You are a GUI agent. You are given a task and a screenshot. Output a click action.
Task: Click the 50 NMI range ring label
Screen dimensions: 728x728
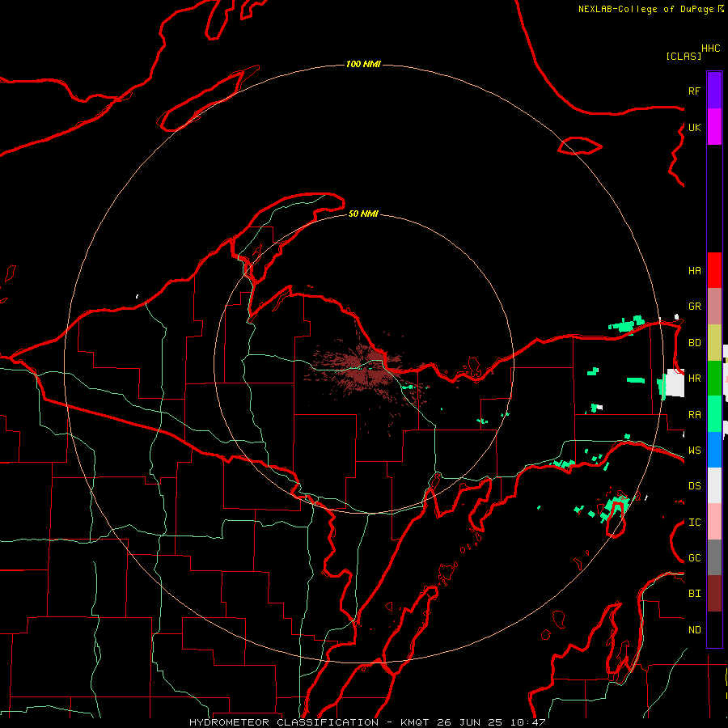click(363, 214)
